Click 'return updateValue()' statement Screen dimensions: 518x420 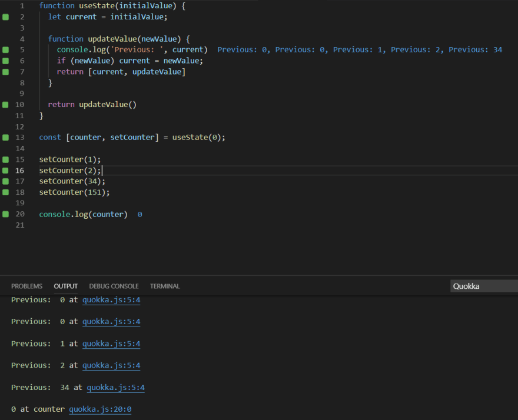pos(92,105)
